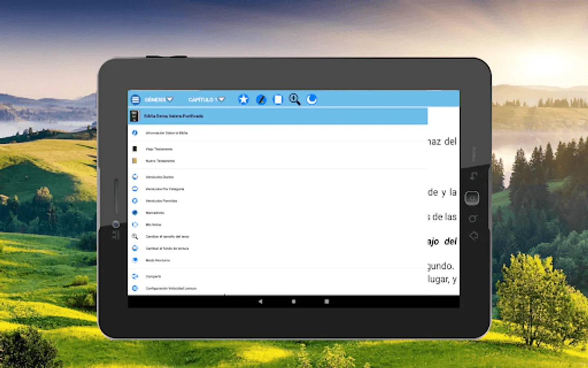Tap the star favorites icon in toolbar
Image resolution: width=588 pixels, height=368 pixels.
(x=243, y=99)
